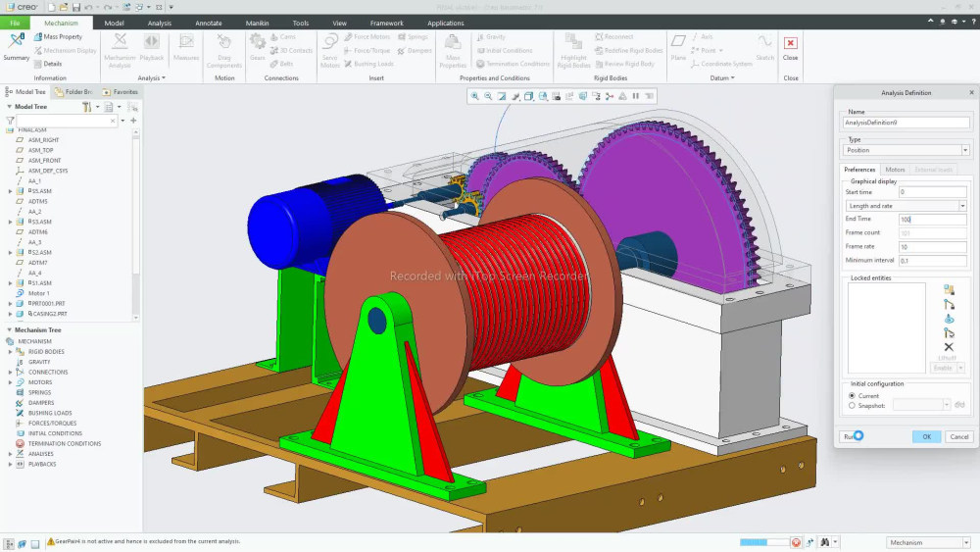
Task: Expand the S3.ASM tree node
Action: [10, 222]
